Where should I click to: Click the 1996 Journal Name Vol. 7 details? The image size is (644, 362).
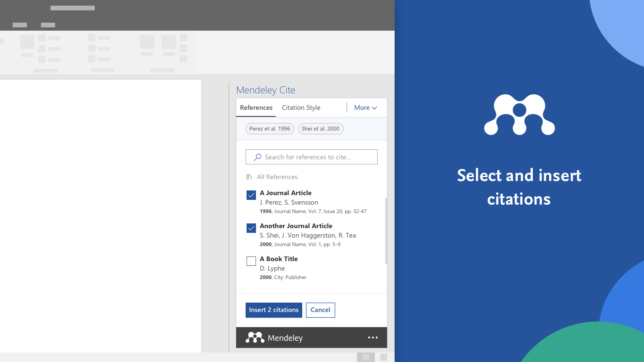[x=313, y=211]
